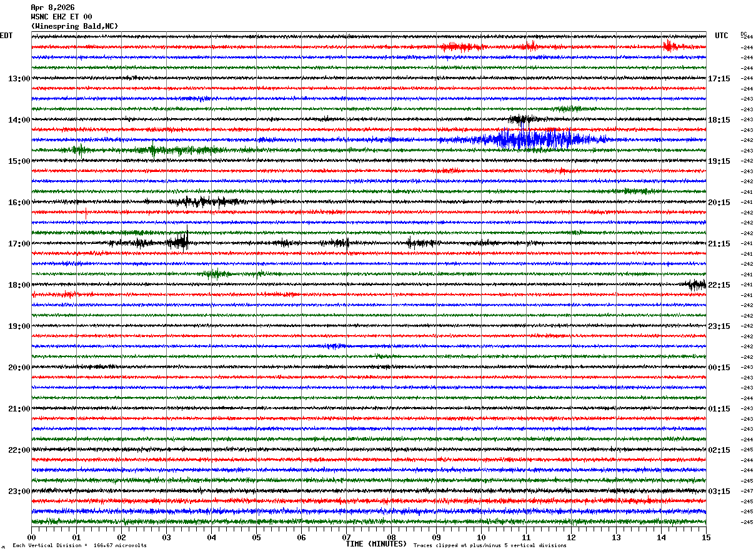The image size is (756, 554).
Task: Click the TIME (MINUTES) axis title
Action: (376, 544)
